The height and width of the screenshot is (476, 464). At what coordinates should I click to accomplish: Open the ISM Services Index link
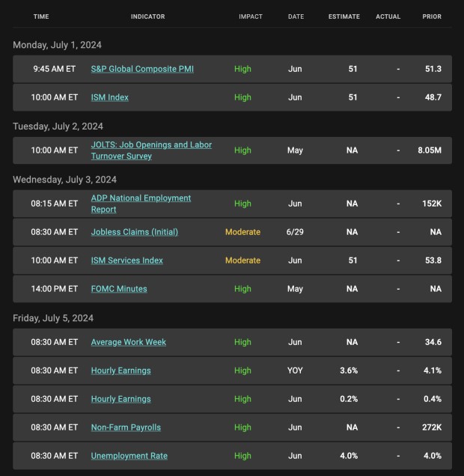tap(126, 260)
